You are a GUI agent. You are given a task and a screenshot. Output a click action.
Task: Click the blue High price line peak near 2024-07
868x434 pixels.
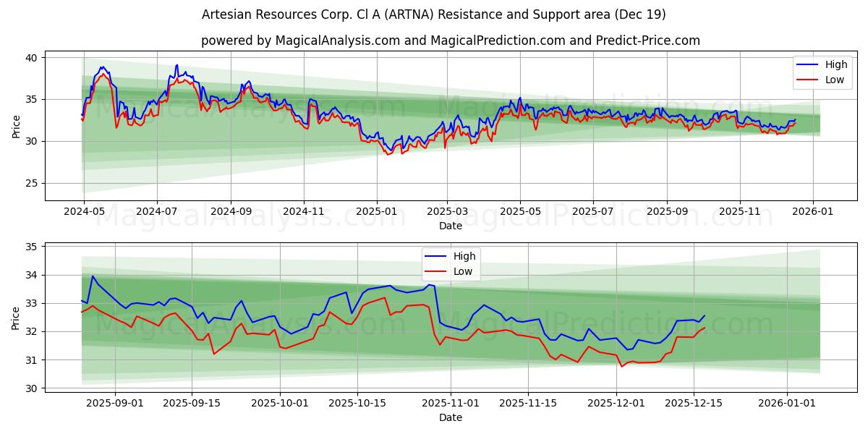coord(176,65)
